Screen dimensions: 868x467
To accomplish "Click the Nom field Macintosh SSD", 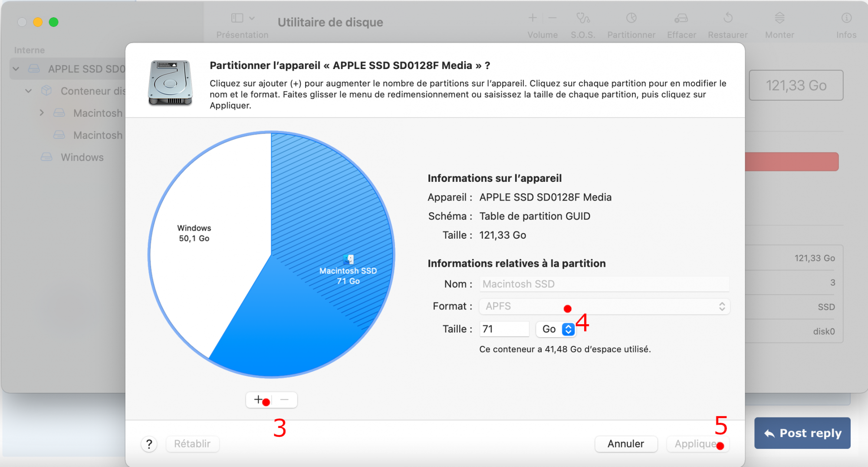I will tap(604, 284).
